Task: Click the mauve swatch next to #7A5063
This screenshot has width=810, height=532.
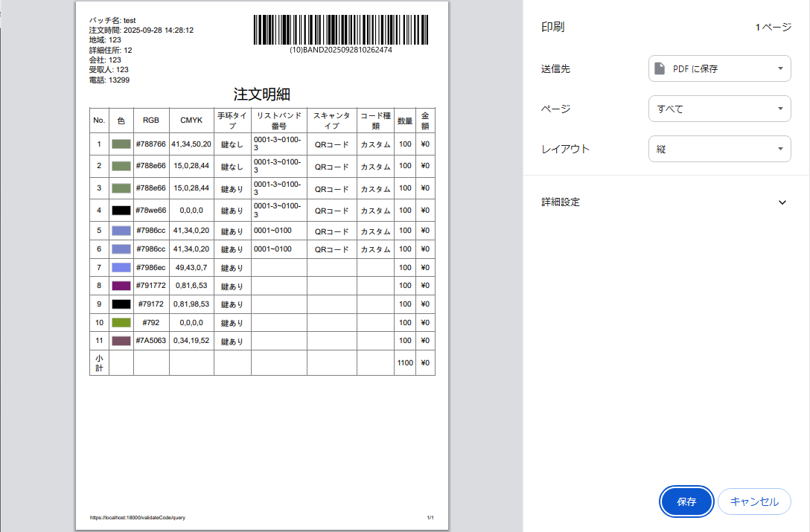Action: 121,341
